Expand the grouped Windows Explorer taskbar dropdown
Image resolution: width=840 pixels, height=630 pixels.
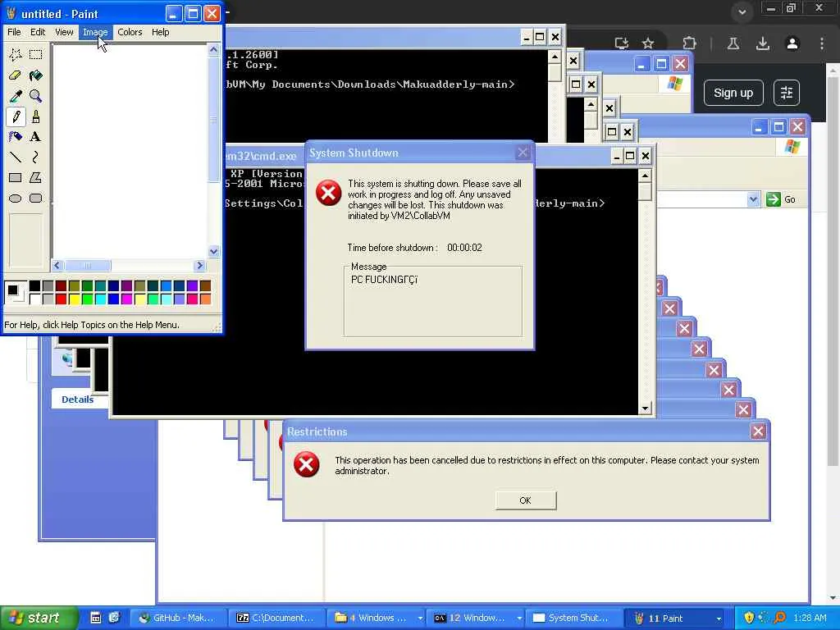pos(420,619)
